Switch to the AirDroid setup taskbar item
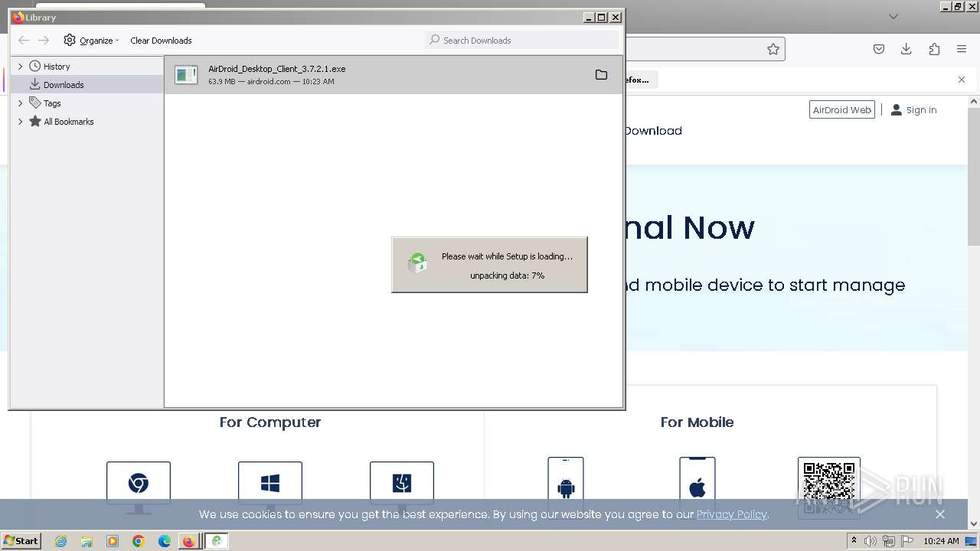This screenshot has width=980, height=551. [217, 541]
